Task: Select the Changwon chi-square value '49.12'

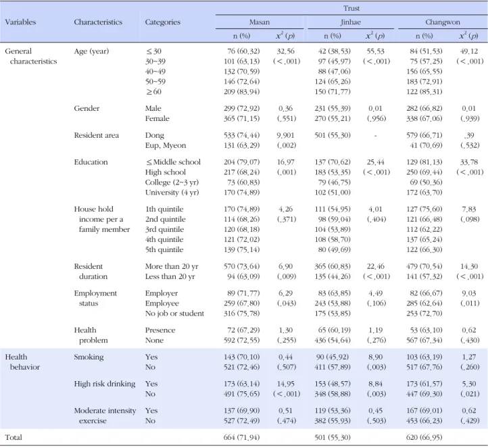Action: [468, 51]
